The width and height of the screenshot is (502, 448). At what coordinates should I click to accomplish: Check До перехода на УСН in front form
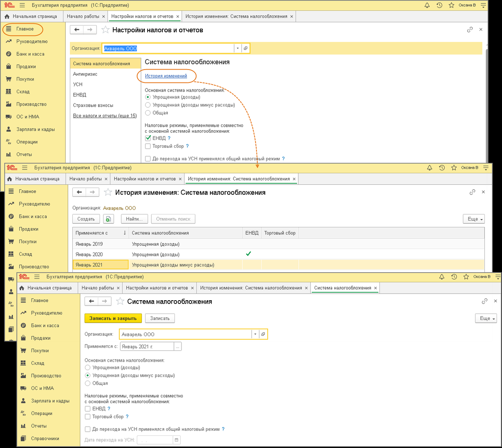click(x=87, y=429)
